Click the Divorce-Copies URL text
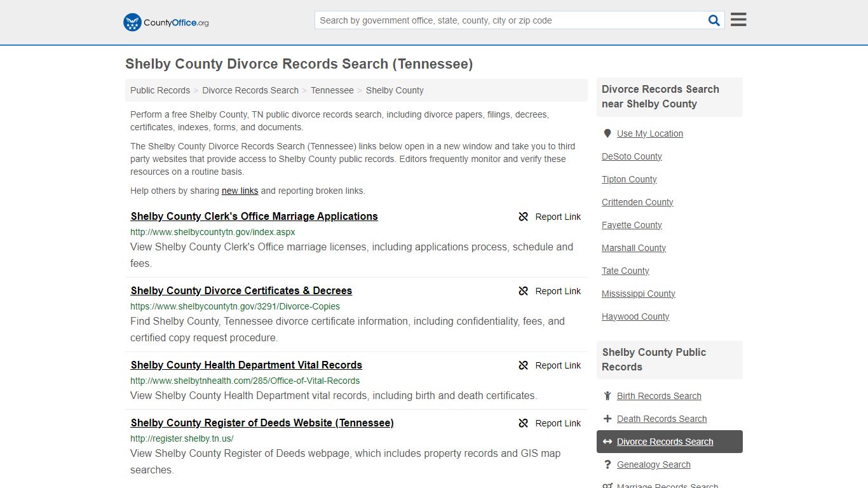This screenshot has height=488, width=868. [x=235, y=306]
